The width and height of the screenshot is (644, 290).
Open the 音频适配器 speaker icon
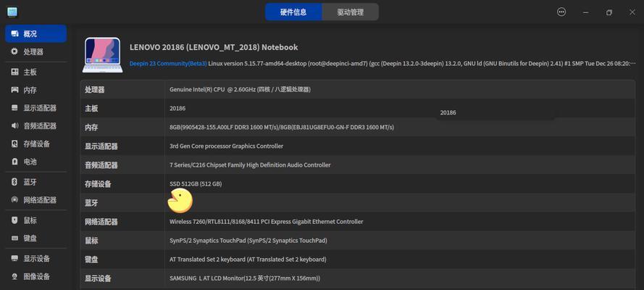coord(14,125)
